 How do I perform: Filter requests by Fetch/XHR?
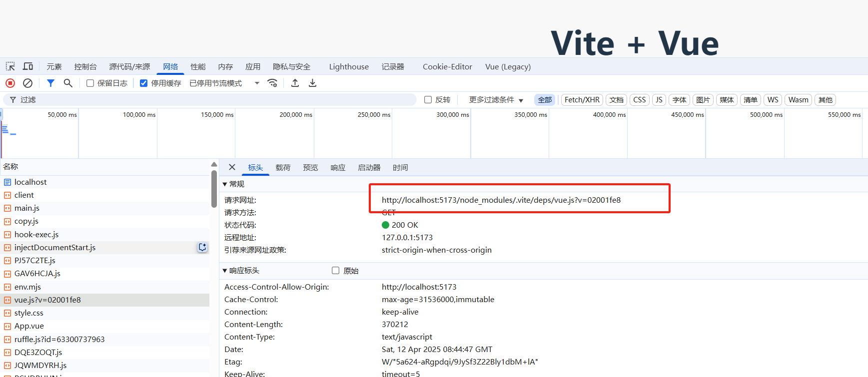click(582, 100)
